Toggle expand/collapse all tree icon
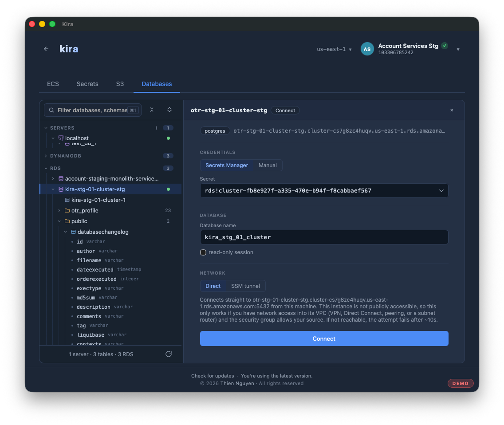504x425 pixels. 169,110
